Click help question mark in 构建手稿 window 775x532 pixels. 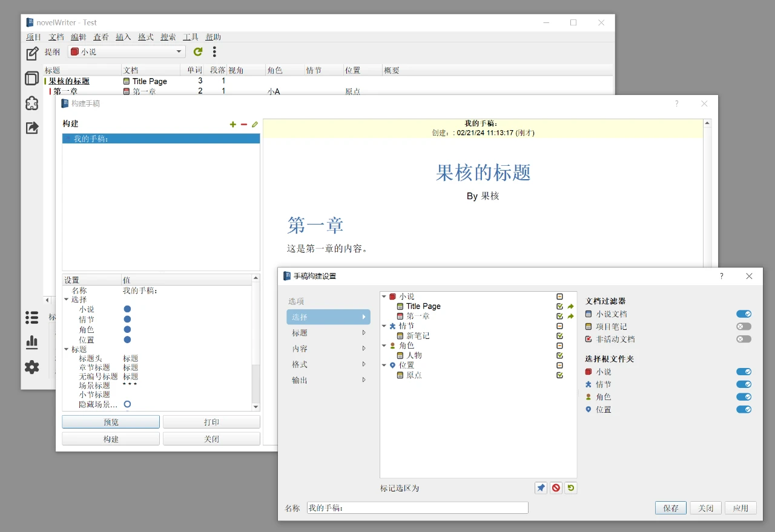pos(677,103)
